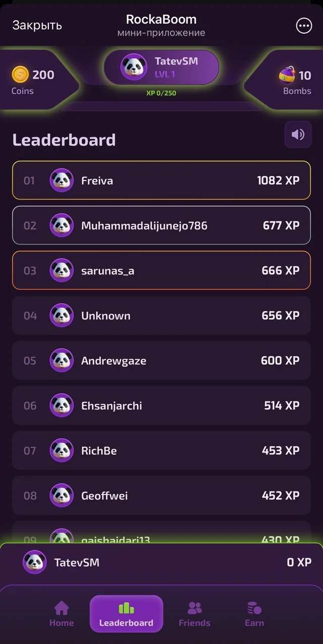Tap sarunas_a panda avatar

(61, 270)
